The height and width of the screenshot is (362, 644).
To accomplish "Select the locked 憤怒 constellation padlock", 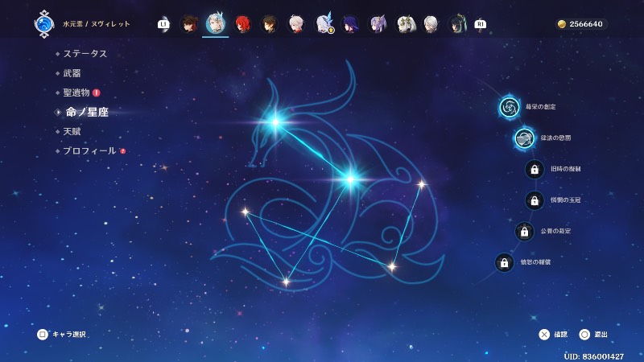I will coord(505,263).
